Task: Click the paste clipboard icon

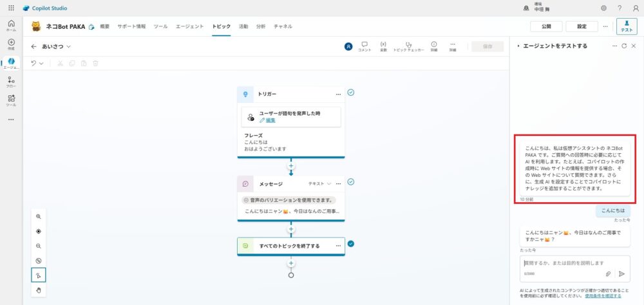Action: (x=84, y=63)
